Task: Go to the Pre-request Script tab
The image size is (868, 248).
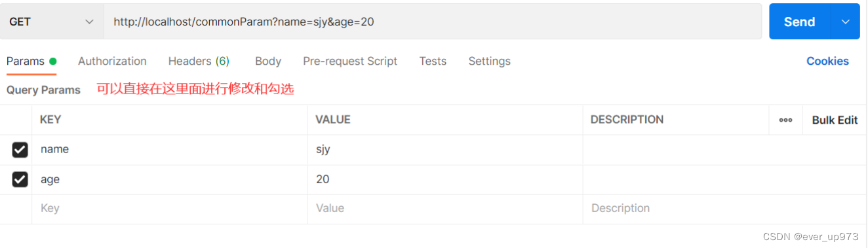Action: click(350, 61)
